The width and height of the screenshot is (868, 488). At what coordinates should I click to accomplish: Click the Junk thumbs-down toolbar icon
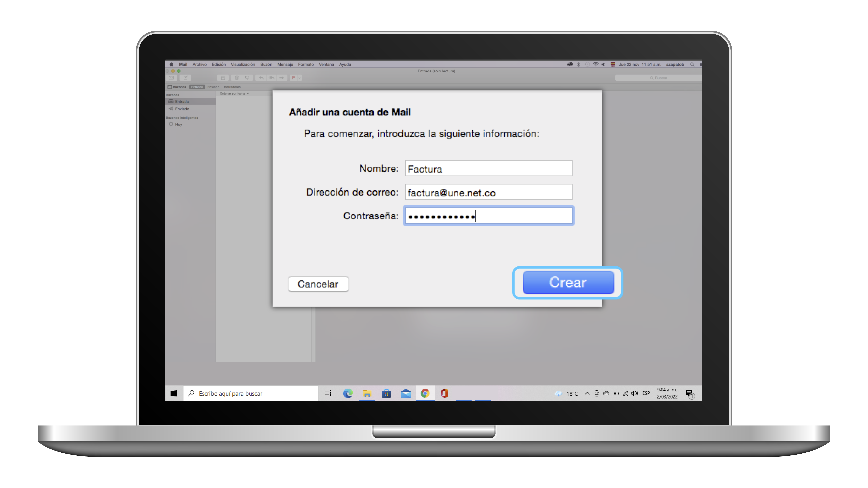pos(247,78)
